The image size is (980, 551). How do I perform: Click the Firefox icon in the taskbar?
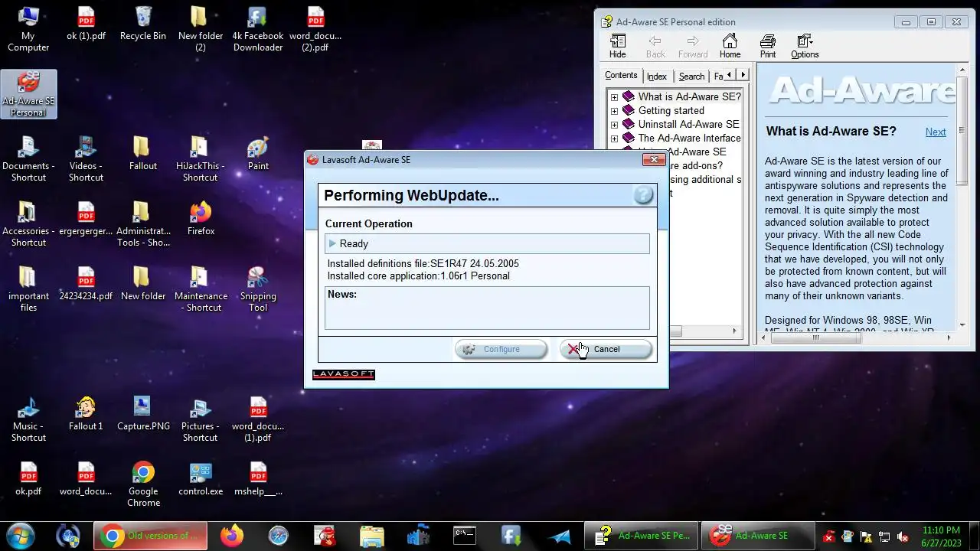coord(231,536)
